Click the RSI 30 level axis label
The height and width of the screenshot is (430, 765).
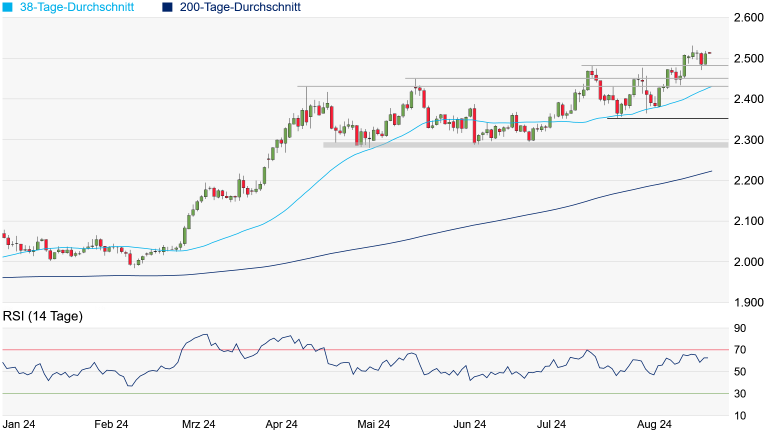(x=741, y=394)
